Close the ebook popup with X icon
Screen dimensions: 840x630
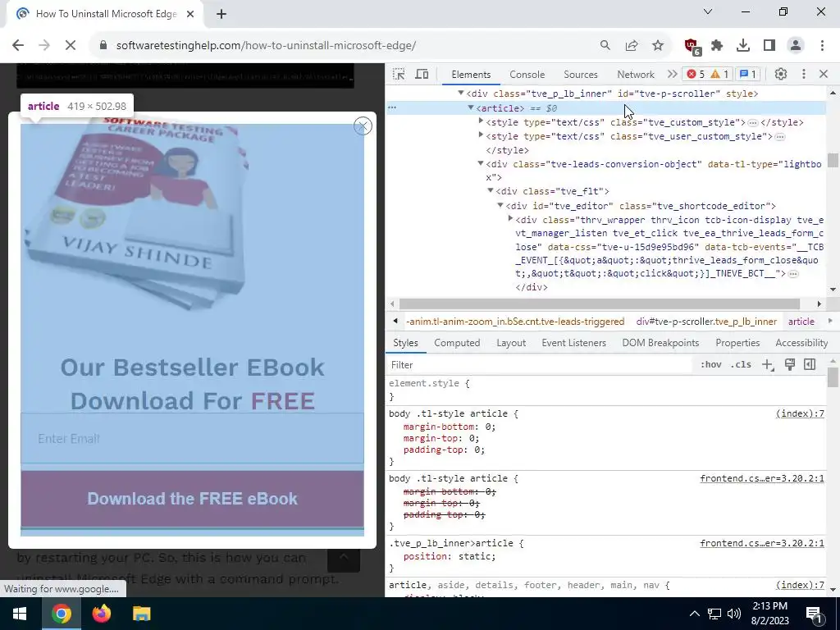(x=363, y=126)
